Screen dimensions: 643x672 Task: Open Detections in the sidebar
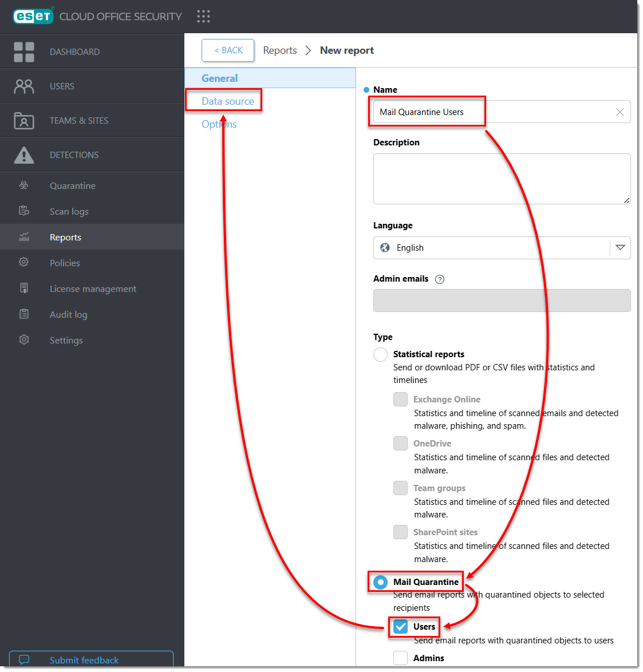[93, 155]
